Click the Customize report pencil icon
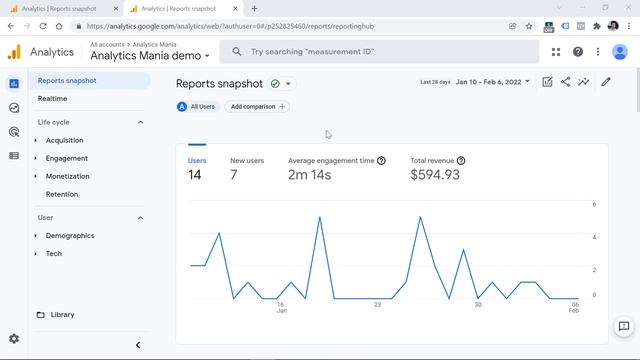 (606, 82)
